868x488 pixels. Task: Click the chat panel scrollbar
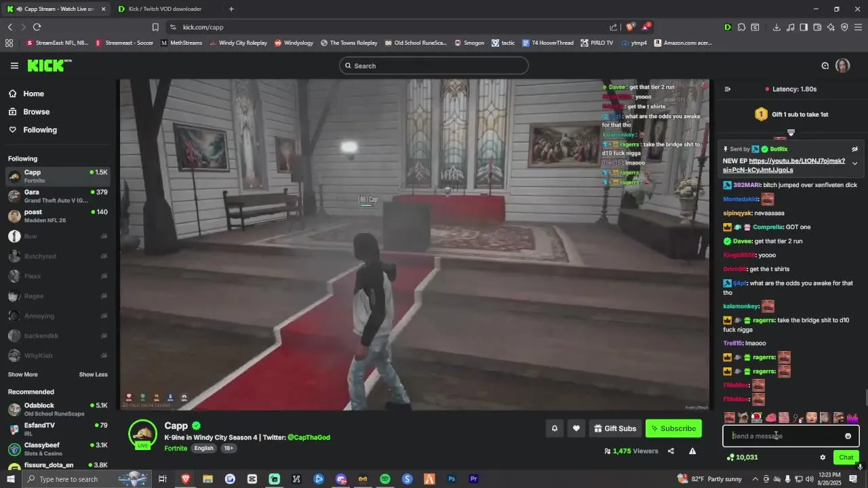point(865,396)
